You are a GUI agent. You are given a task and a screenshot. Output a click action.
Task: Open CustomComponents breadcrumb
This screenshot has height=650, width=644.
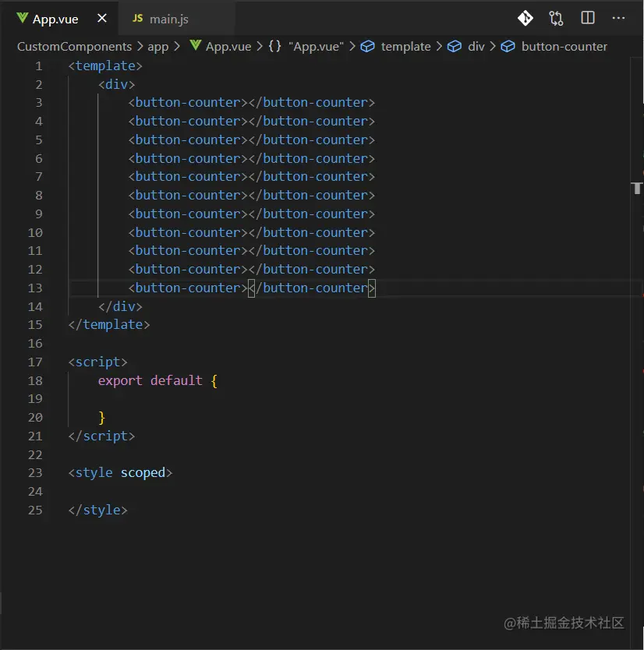[x=74, y=47]
